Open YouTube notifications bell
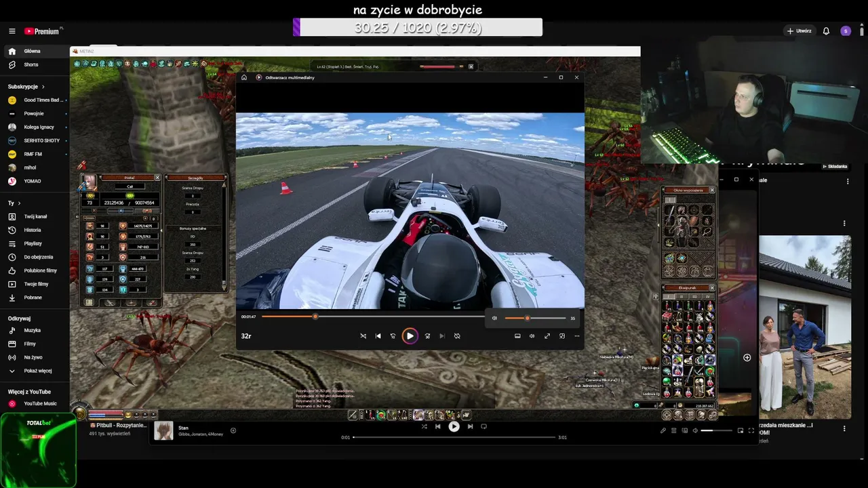Screen dimensions: 868x488 (826, 31)
